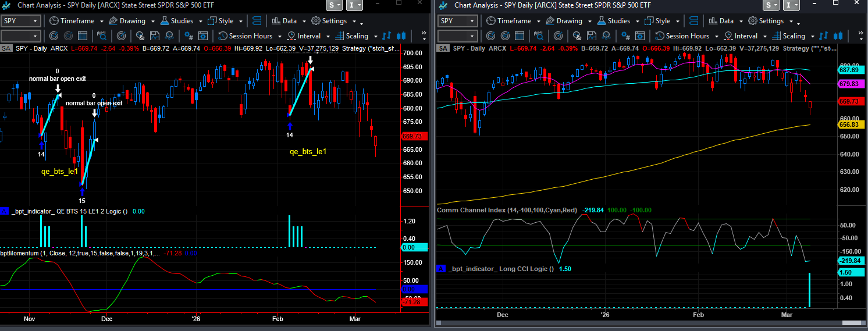
Task: Open Session Hours dropdown in left window
Action: pyautogui.click(x=249, y=36)
